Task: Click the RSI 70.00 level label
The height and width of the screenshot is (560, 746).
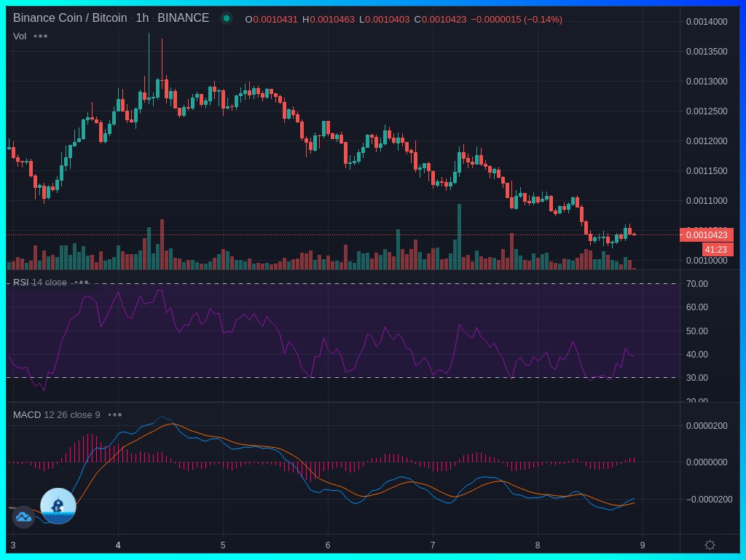Action: tap(696, 284)
